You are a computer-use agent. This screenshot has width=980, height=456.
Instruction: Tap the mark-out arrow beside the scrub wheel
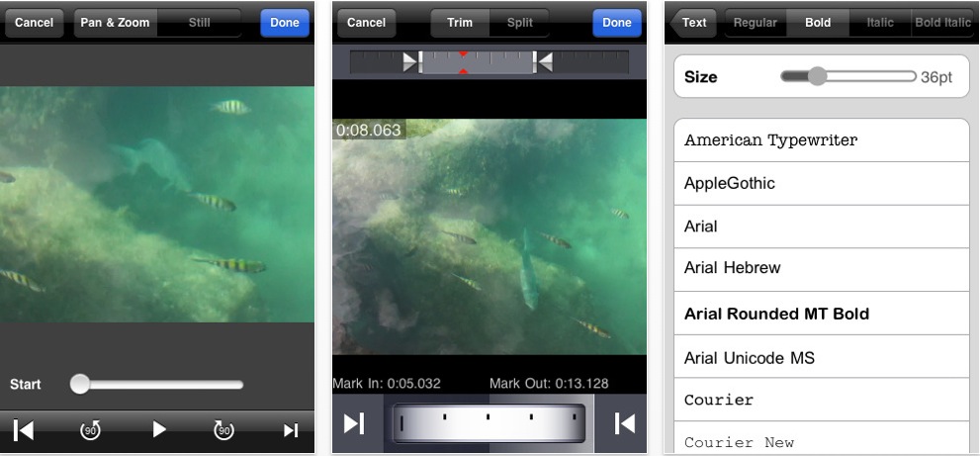624,423
